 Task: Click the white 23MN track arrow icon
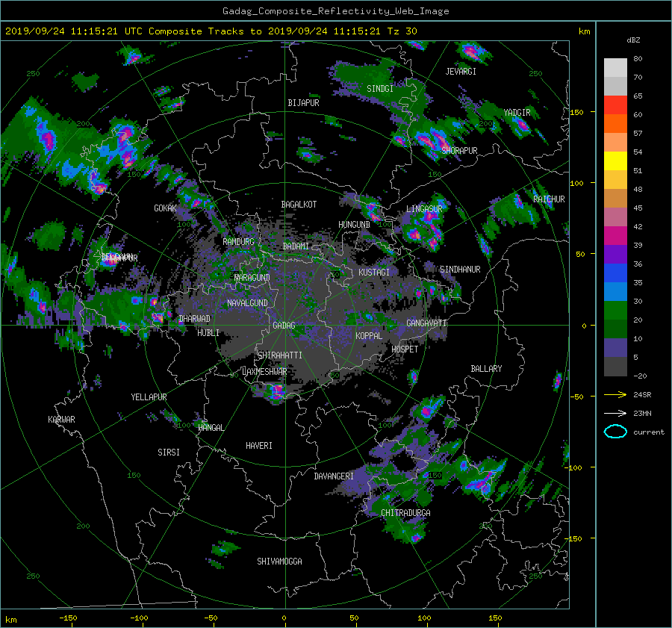[x=615, y=413]
